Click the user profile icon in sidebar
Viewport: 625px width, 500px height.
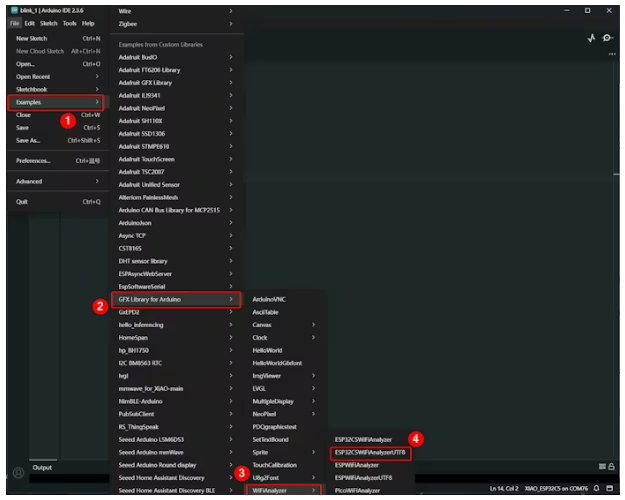(x=17, y=471)
